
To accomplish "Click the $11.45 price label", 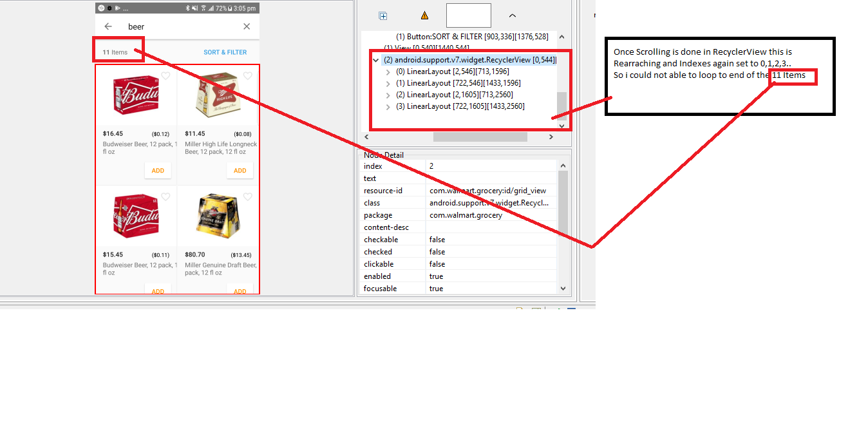I will (x=194, y=134).
